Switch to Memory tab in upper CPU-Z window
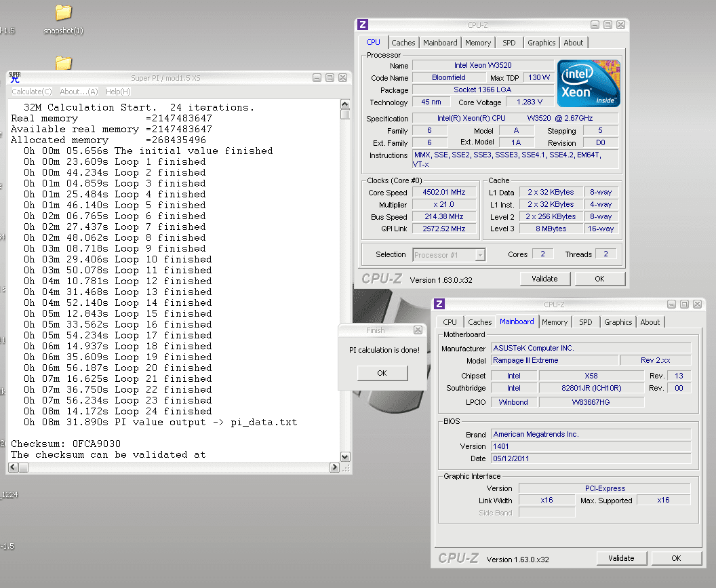 coord(478,43)
